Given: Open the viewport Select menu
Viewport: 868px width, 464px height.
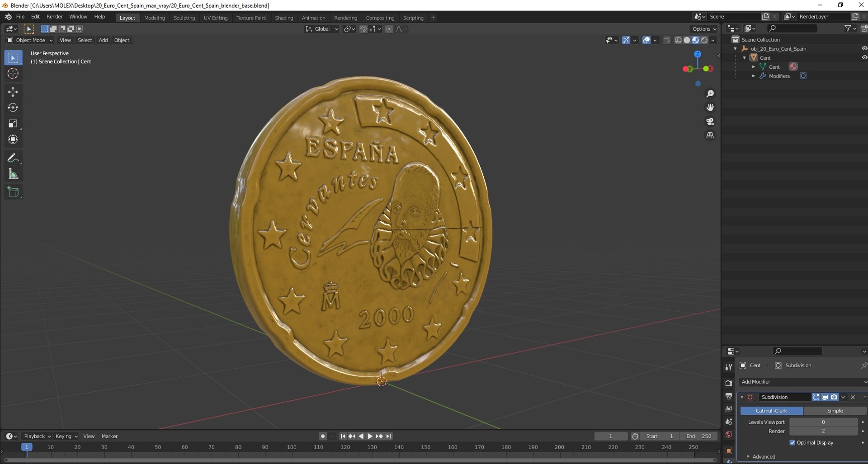Looking at the screenshot, I should [x=85, y=40].
